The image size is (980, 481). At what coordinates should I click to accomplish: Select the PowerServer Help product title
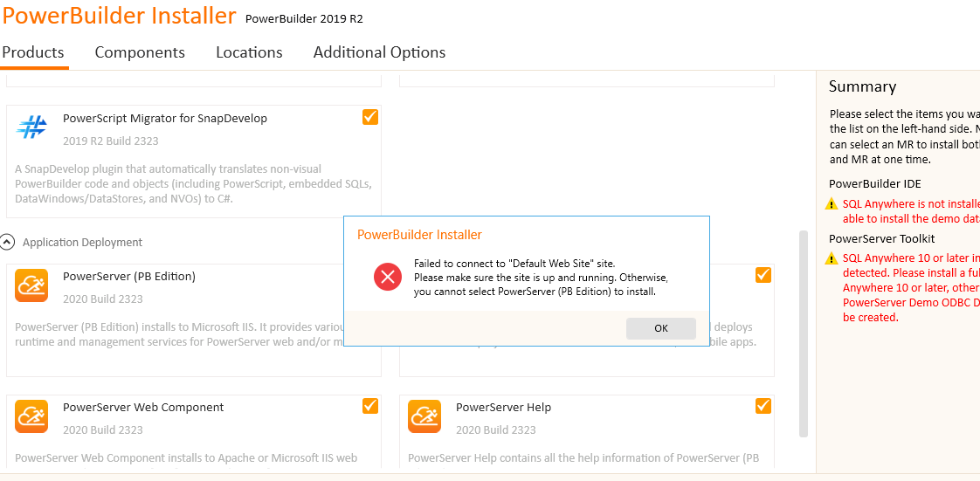[503, 408]
